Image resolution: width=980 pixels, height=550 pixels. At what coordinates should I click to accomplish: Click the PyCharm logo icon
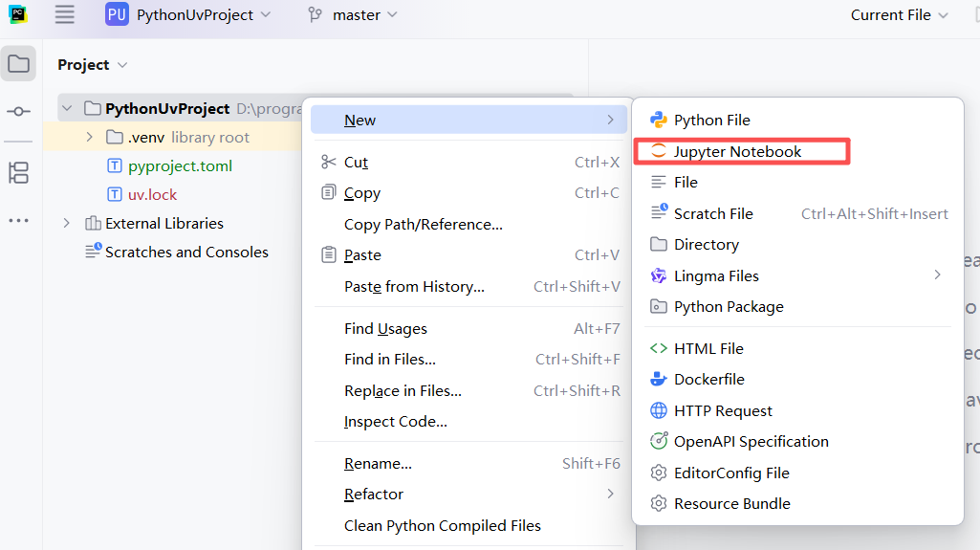pos(18,13)
